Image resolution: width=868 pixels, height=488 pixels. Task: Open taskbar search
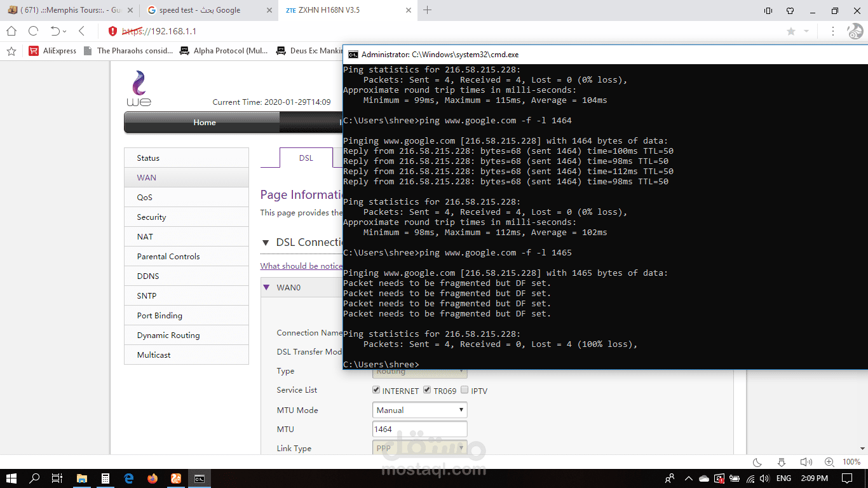pyautogui.click(x=34, y=478)
